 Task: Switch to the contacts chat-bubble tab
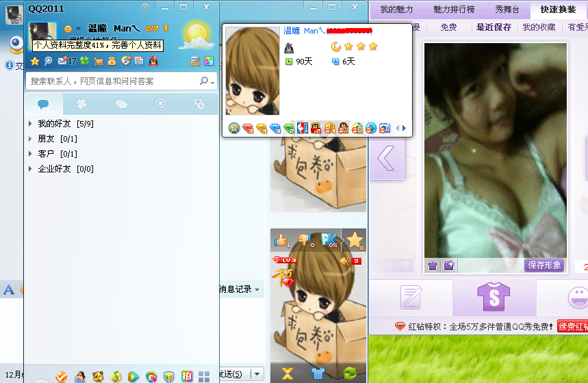[x=43, y=104]
